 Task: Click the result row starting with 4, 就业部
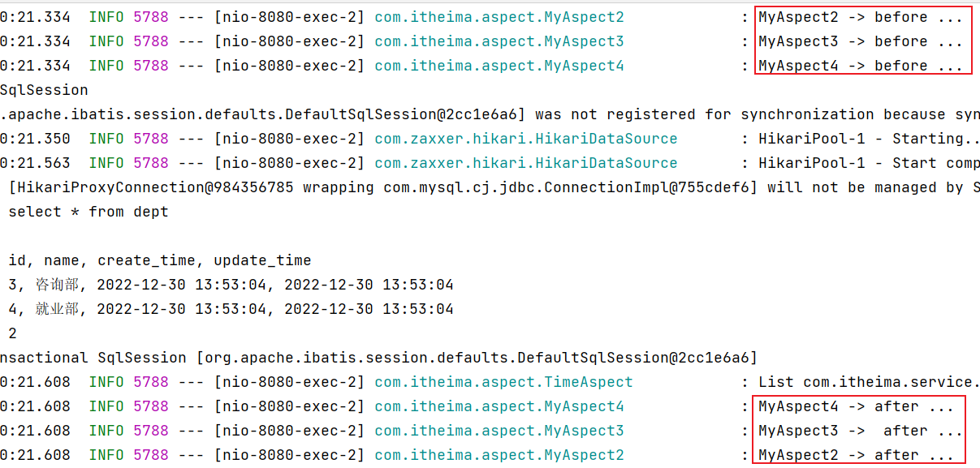231,309
